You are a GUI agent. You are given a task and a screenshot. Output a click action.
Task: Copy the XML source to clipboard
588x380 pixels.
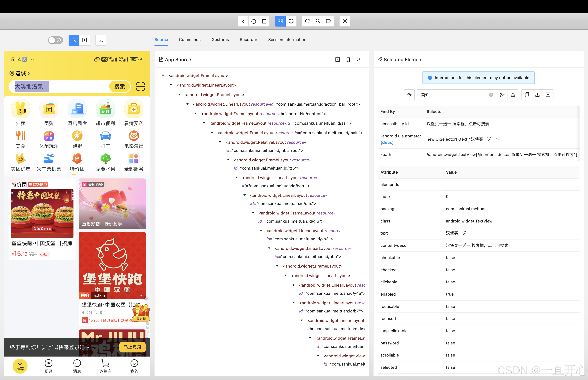[348, 60]
